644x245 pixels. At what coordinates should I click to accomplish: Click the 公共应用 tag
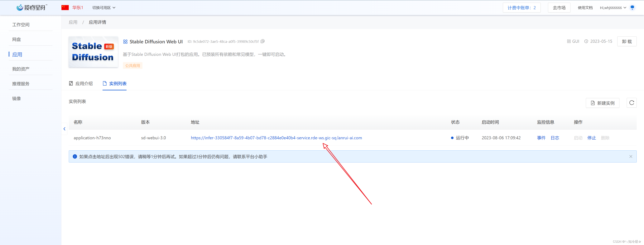pyautogui.click(x=132, y=66)
